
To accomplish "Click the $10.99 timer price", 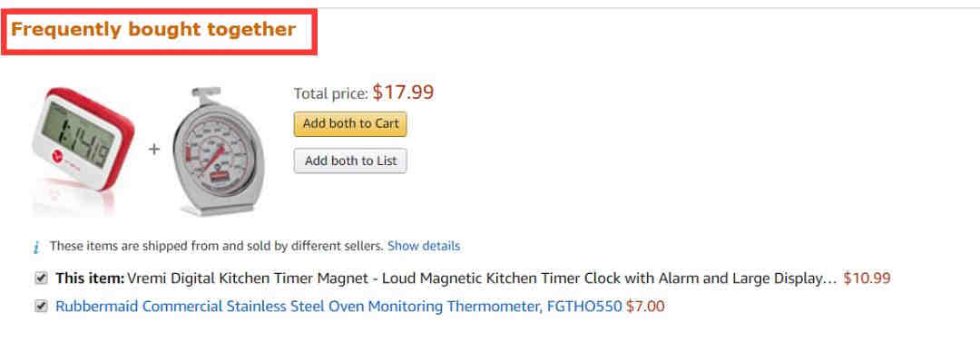I will pyautogui.click(x=867, y=278).
